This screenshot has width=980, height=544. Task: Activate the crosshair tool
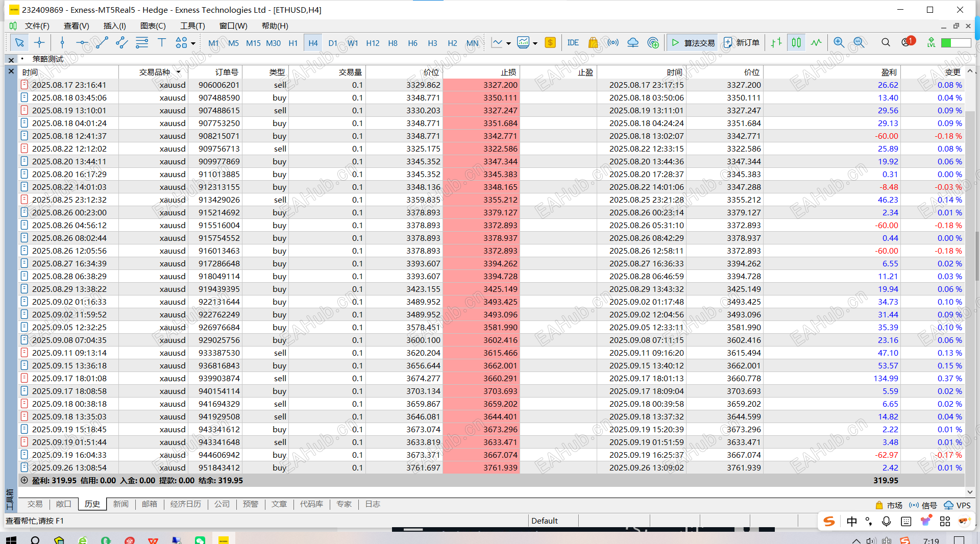point(39,43)
